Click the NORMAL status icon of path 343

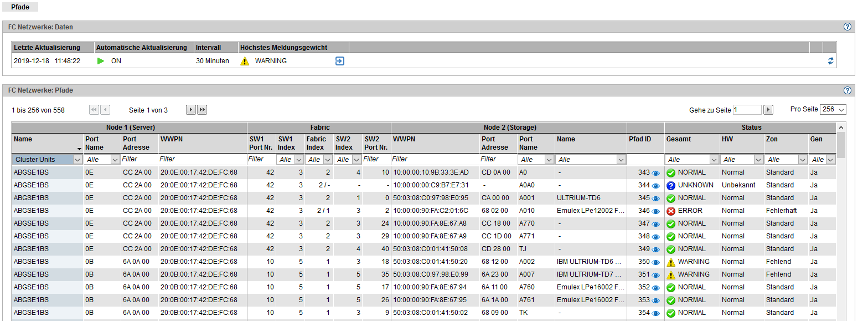point(671,173)
